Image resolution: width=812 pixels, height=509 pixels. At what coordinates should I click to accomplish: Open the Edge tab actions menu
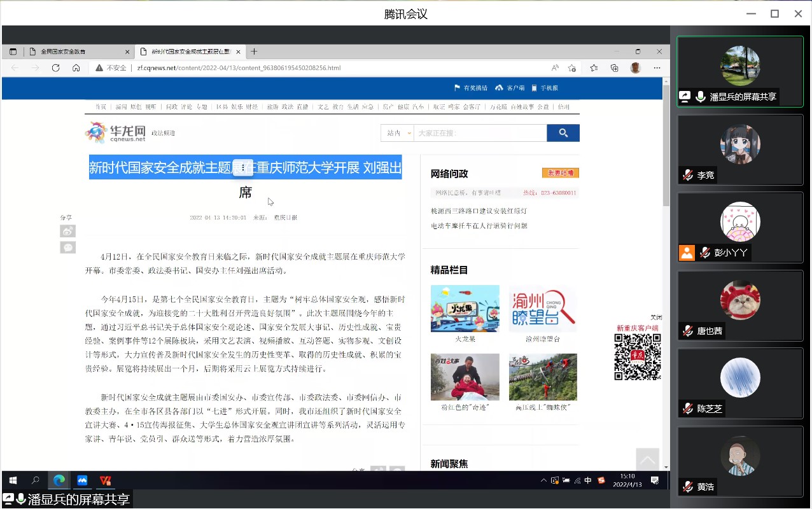[x=13, y=52]
